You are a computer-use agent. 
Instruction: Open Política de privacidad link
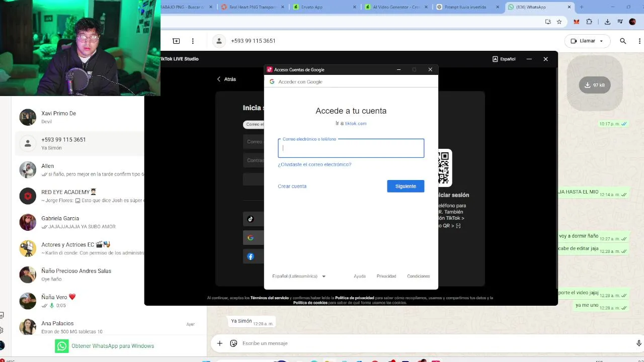pyautogui.click(x=355, y=298)
